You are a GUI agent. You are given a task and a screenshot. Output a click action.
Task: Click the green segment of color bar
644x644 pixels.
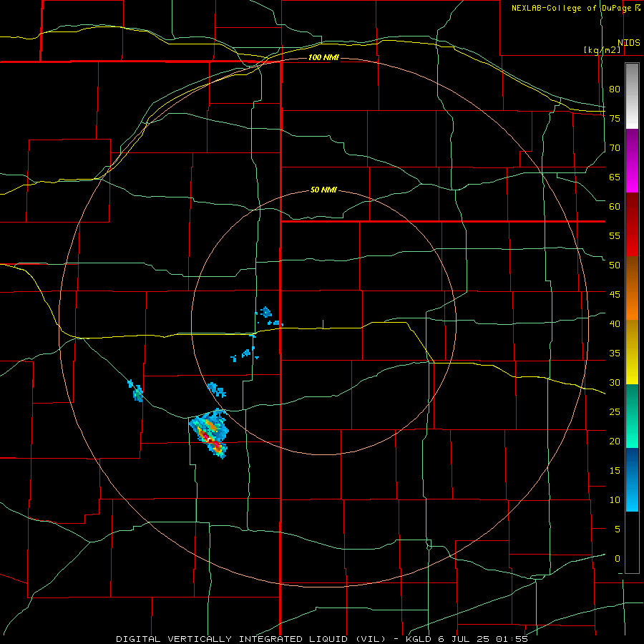click(x=632, y=416)
